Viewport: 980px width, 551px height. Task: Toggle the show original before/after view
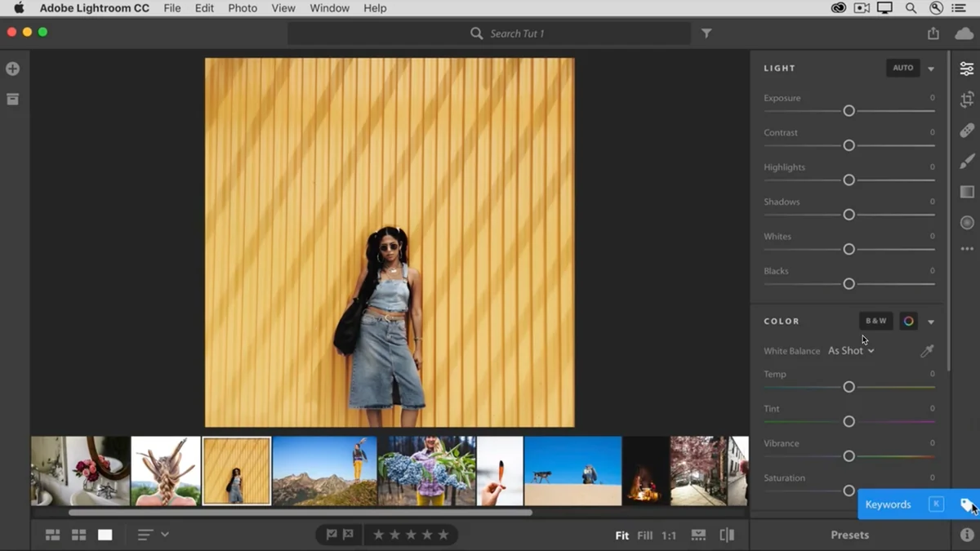pos(727,535)
